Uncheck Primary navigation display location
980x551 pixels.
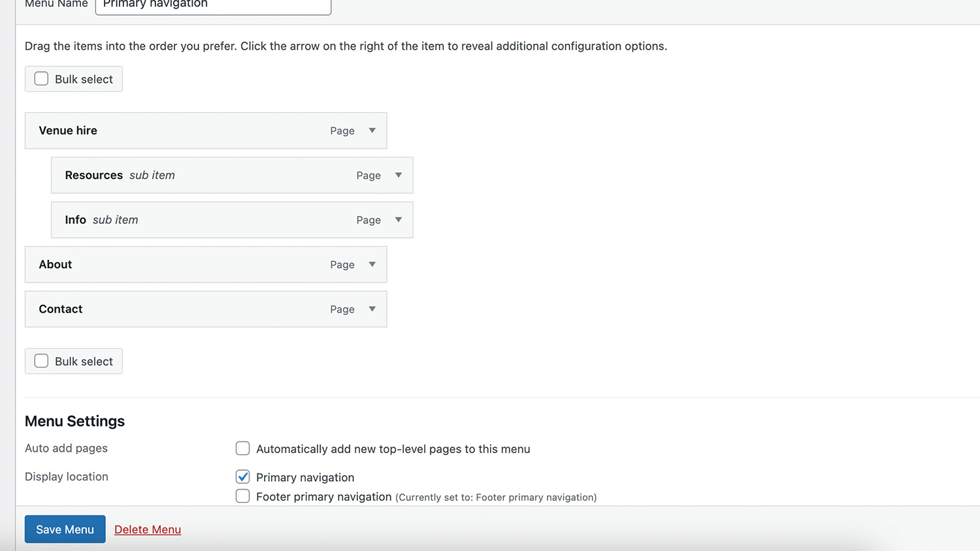242,477
